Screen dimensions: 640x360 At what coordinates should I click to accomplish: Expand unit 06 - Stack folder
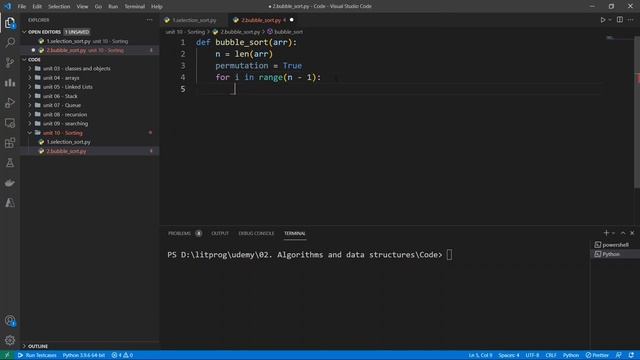point(30,96)
